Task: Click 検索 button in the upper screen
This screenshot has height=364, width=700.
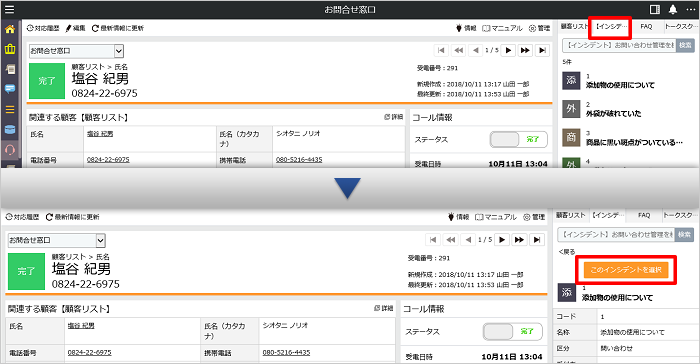Action: coord(685,45)
